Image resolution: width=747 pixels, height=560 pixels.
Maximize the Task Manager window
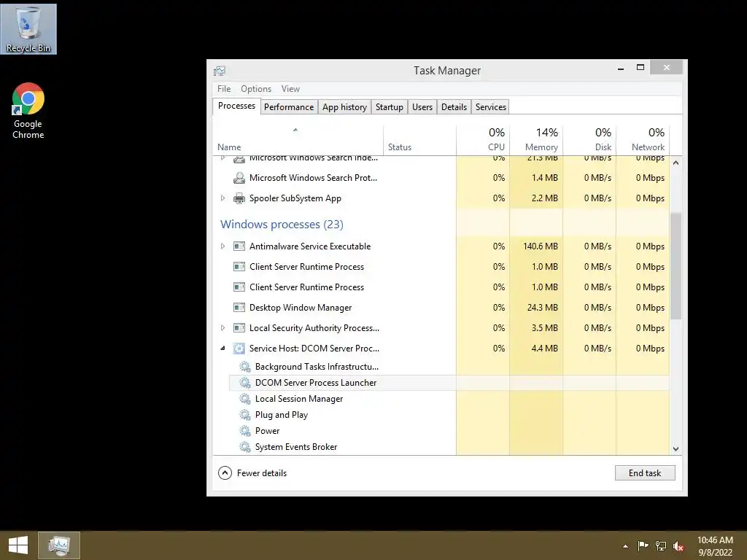tap(640, 68)
